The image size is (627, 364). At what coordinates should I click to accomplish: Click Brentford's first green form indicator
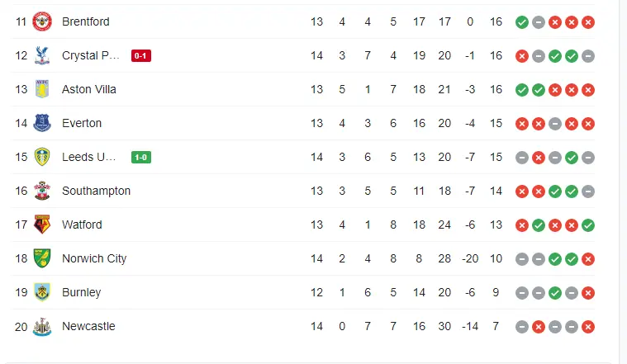[522, 22]
